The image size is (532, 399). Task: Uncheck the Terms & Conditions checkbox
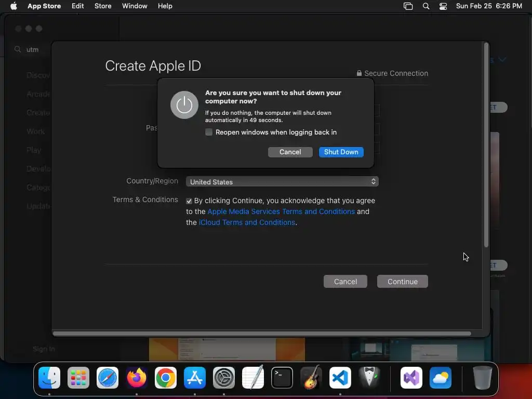pyautogui.click(x=189, y=201)
